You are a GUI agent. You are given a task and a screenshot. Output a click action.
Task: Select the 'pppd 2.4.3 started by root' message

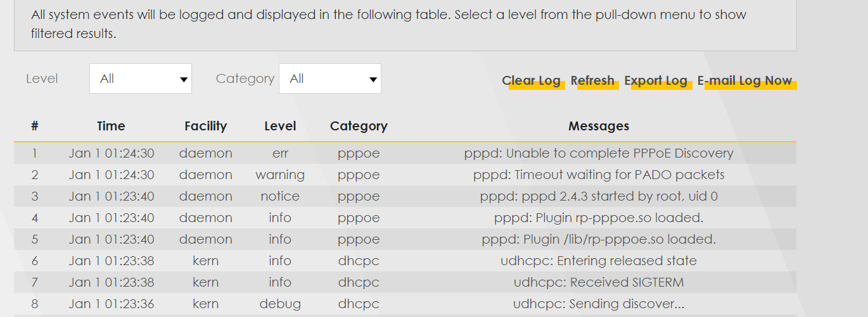598,196
